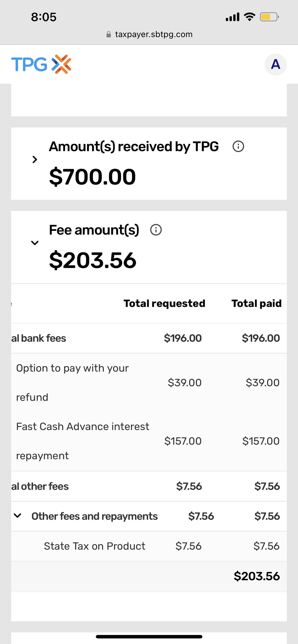The height and width of the screenshot is (644, 298).
Task: Open the account avatar "A" menu
Action: click(275, 64)
